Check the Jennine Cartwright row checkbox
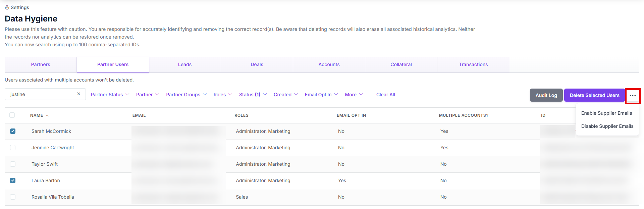 click(13, 148)
